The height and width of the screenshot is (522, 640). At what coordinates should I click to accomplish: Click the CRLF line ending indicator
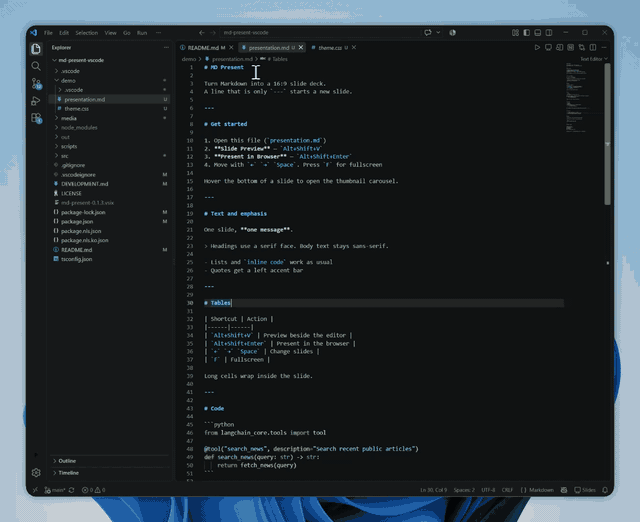(507, 490)
